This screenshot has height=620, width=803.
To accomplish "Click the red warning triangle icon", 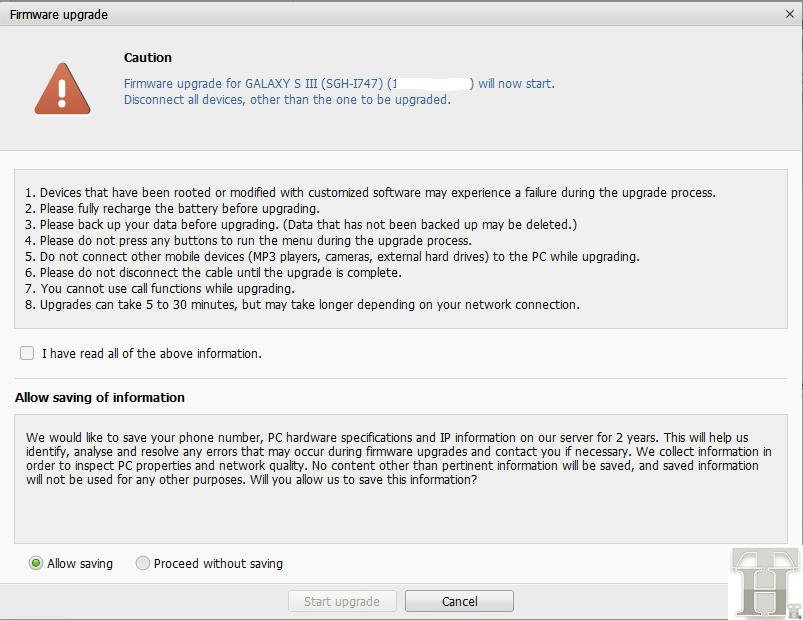I will coord(62,89).
